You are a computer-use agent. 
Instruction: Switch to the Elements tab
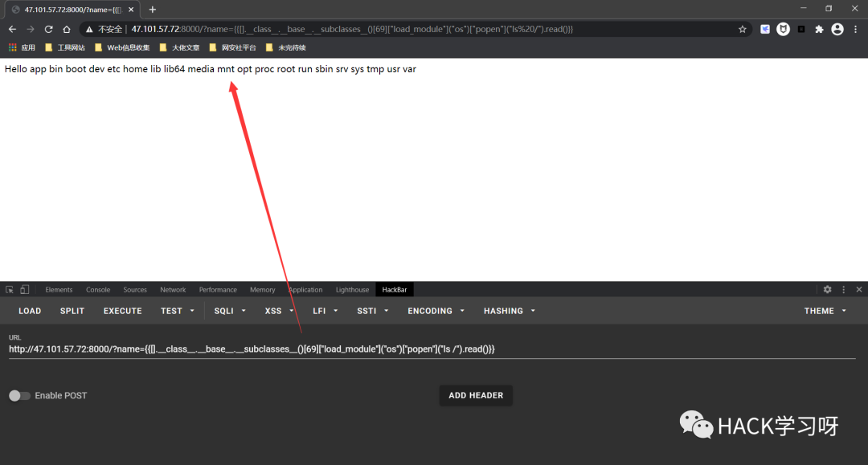[59, 290]
